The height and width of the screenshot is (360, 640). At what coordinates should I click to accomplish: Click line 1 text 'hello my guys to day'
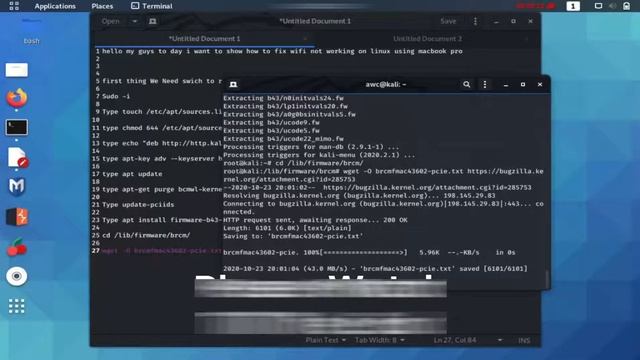[x=143, y=51]
